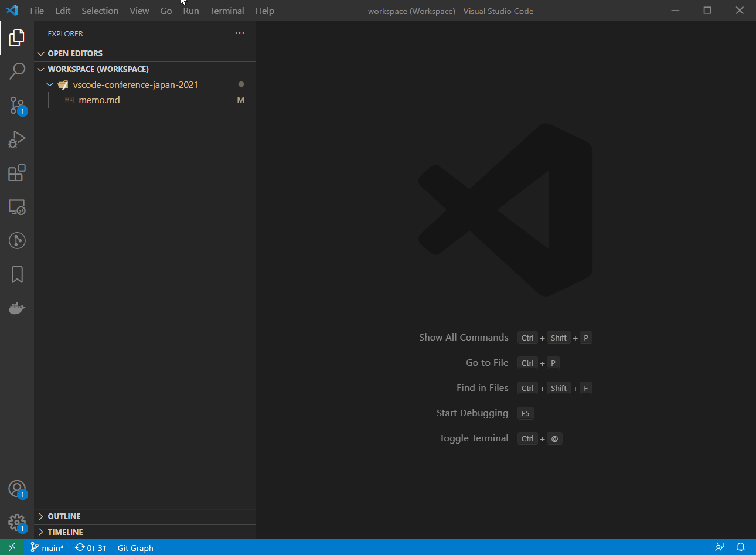Open the View menu
756x555 pixels.
click(x=139, y=11)
